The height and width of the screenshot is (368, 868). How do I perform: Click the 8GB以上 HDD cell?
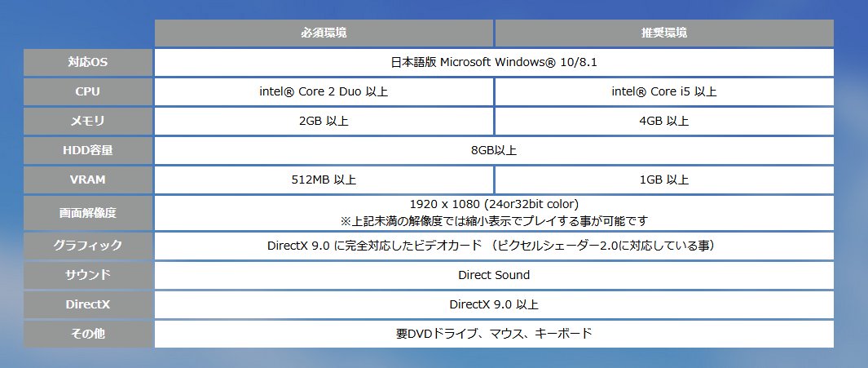pyautogui.click(x=494, y=151)
